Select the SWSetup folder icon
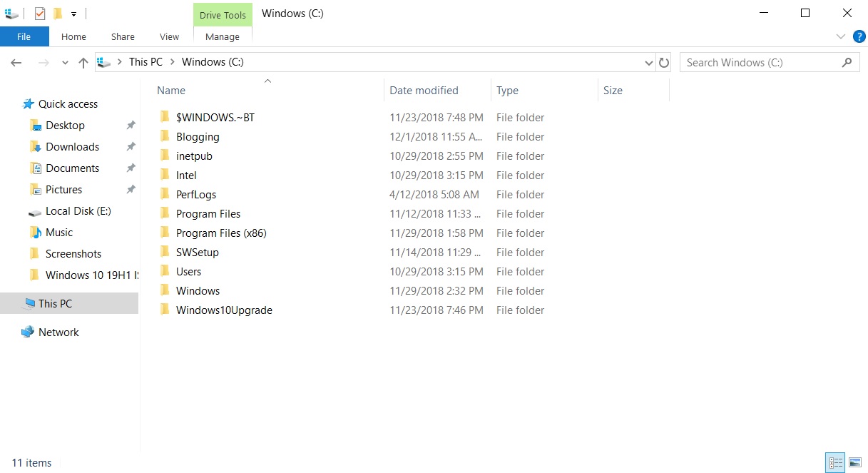 [165, 252]
